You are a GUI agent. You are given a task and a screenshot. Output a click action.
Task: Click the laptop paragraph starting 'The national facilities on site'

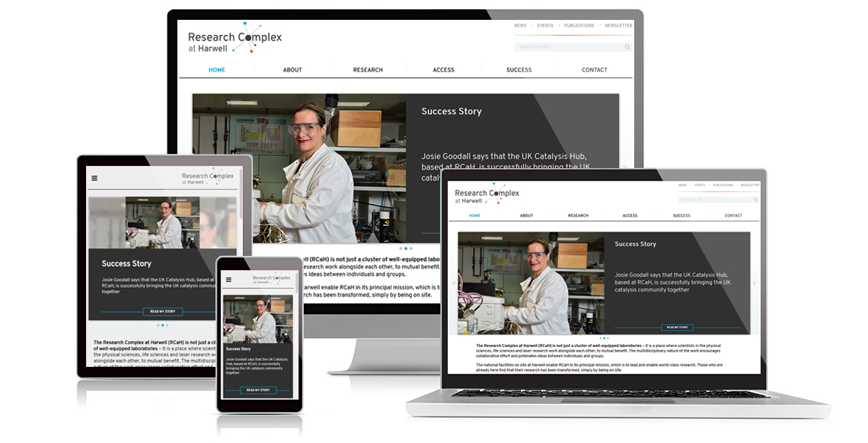pyautogui.click(x=599, y=367)
